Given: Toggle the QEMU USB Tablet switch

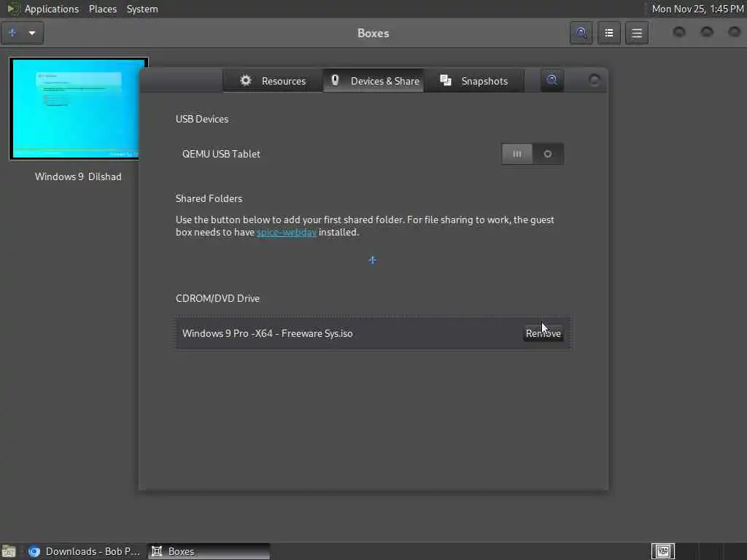Looking at the screenshot, I should [533, 154].
